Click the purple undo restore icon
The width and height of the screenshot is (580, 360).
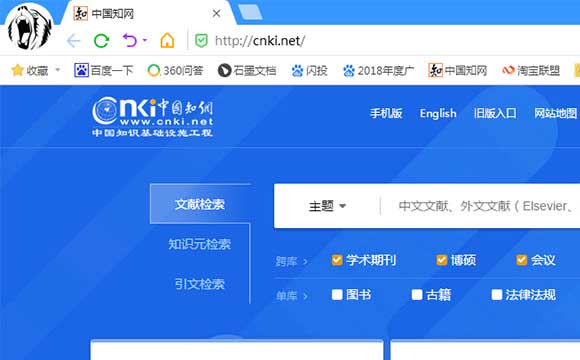(x=130, y=40)
